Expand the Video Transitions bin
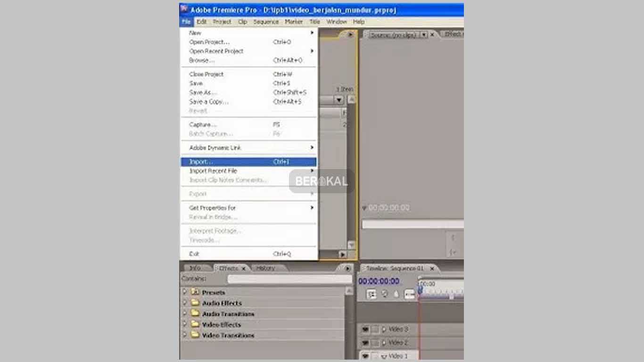Screen dimensions: 644x362 [x=185, y=336]
